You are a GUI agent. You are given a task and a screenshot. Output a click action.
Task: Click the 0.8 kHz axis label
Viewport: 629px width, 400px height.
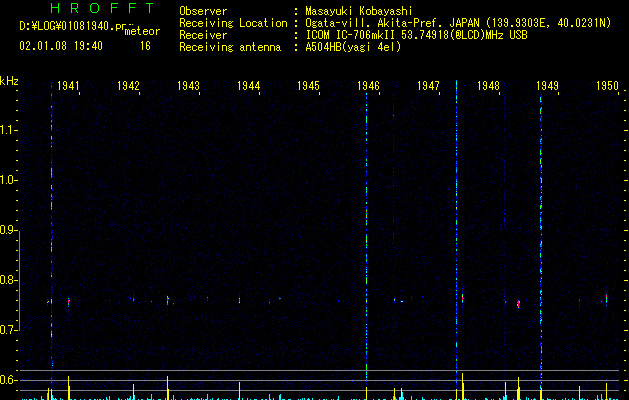click(8, 280)
